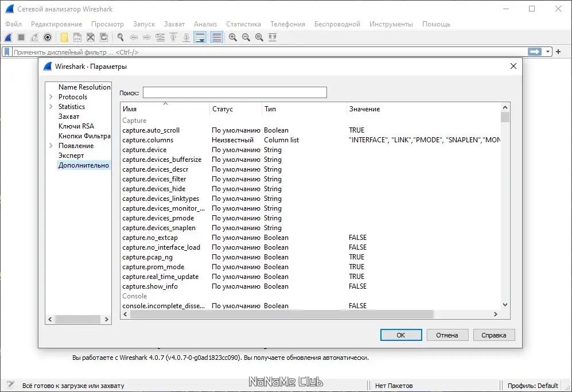Open the Редактирование menu
572x392 pixels.
(57, 24)
